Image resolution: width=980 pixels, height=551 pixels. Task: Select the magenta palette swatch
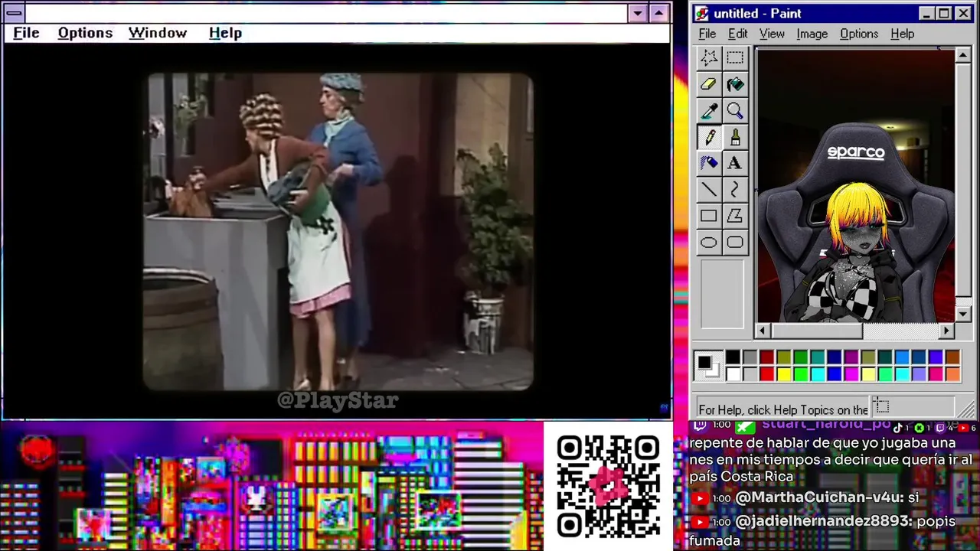(851, 374)
